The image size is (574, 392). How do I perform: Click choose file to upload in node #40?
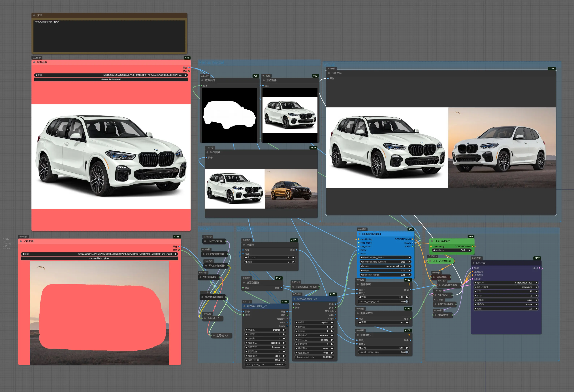tap(111, 79)
